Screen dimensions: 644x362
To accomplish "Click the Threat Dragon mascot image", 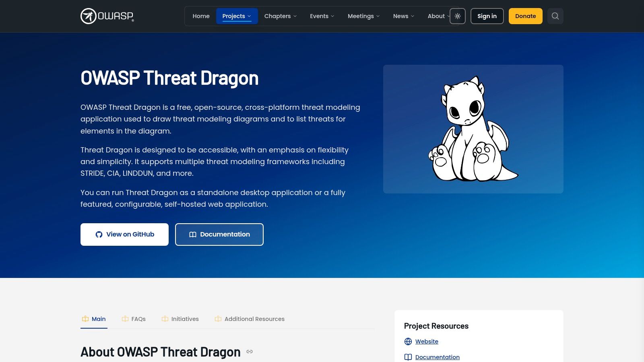I will tap(473, 129).
